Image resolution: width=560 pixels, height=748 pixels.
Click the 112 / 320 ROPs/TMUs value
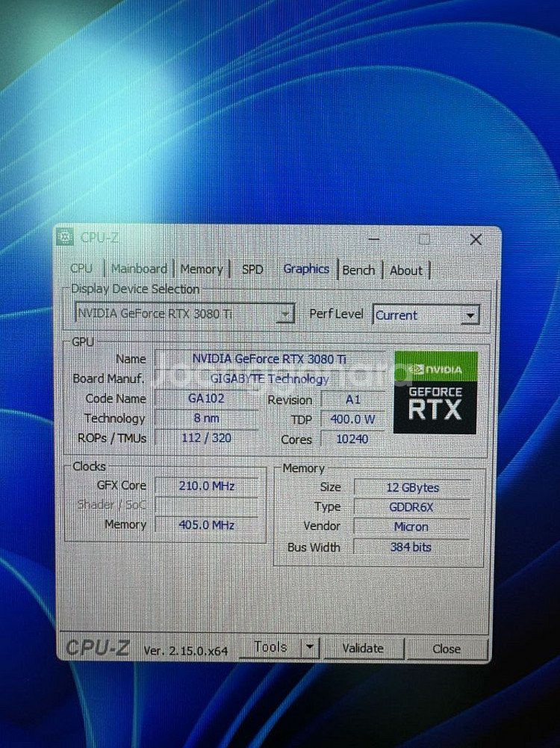click(x=206, y=438)
